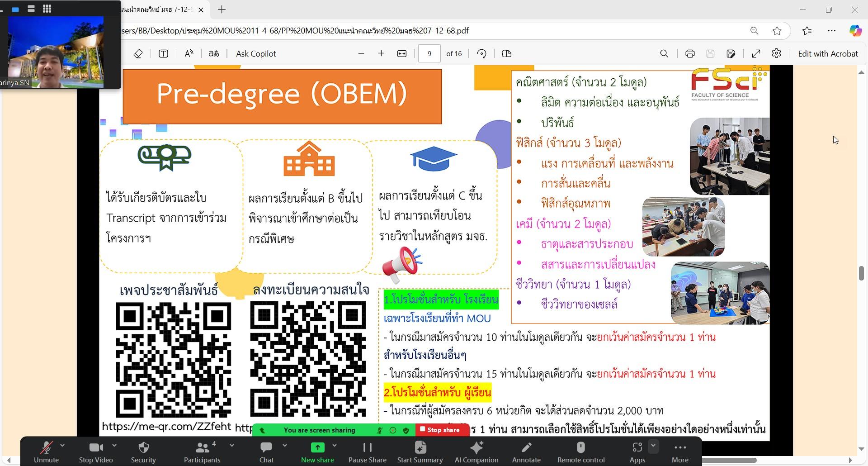Click the horizontal scrollbar at bottom

(729, 460)
